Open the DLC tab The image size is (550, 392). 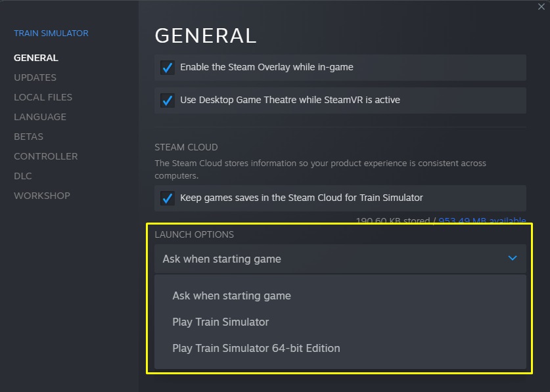coord(22,176)
